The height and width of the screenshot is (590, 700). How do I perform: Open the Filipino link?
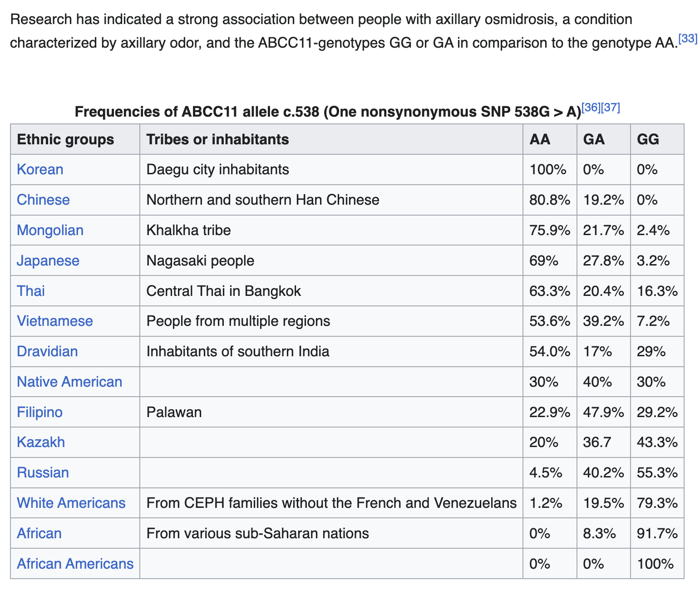[39, 412]
